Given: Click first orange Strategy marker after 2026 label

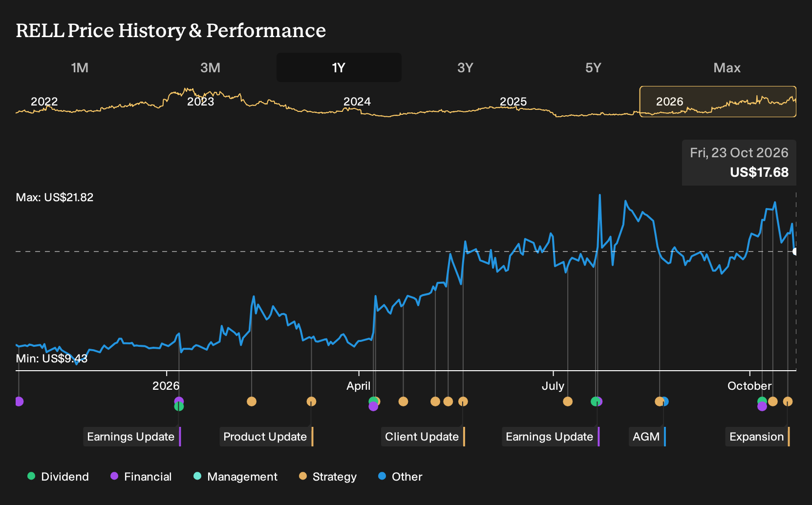Looking at the screenshot, I should pos(252,401).
